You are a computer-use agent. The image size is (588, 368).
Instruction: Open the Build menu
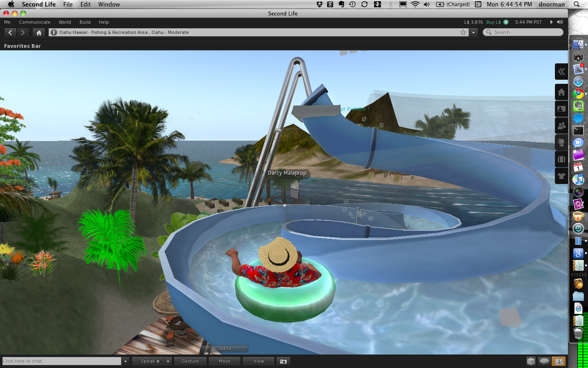85,22
